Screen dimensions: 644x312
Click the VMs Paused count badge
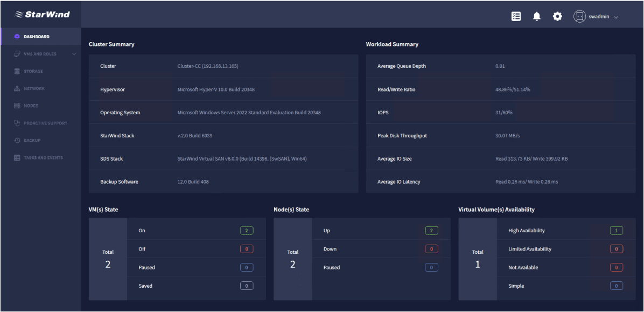click(x=247, y=268)
